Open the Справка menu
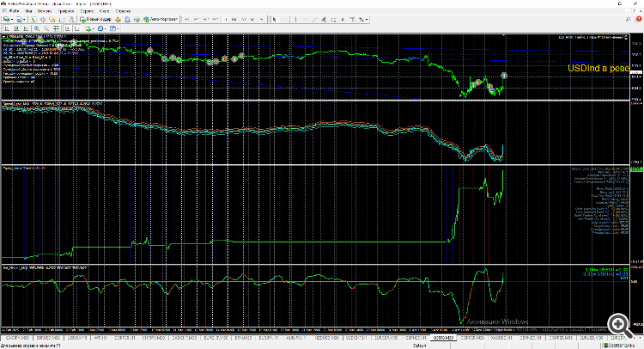644x349 pixels. tap(123, 11)
